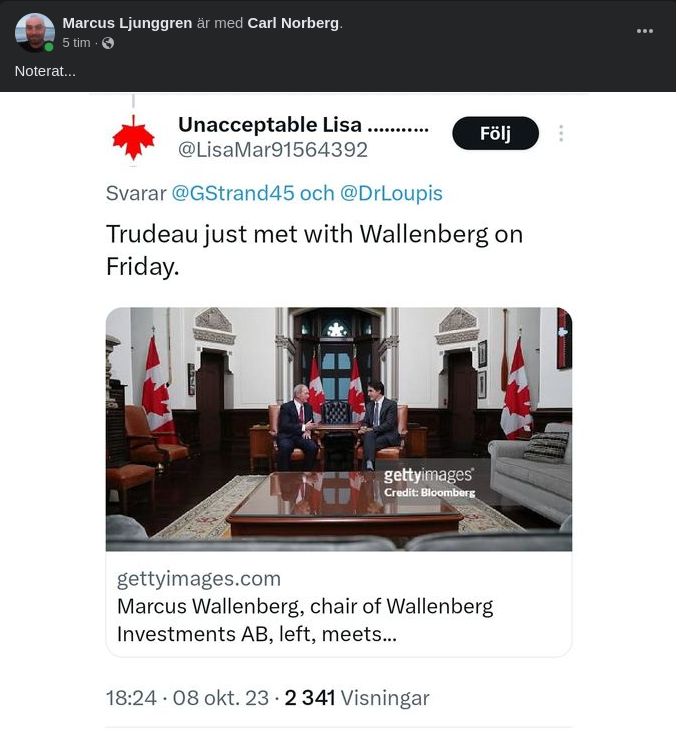Open Carl Norberg's tagged profile link
The image size is (676, 730).
pyautogui.click(x=293, y=23)
